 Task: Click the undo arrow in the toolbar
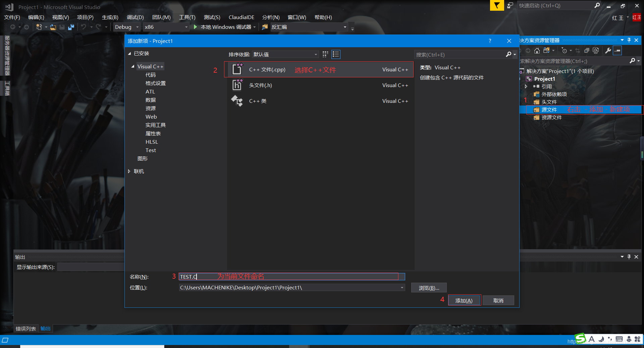point(84,27)
